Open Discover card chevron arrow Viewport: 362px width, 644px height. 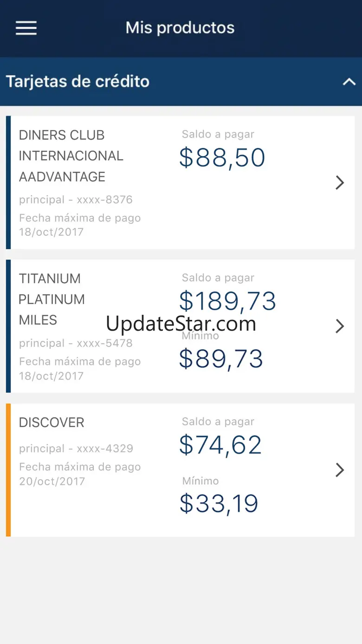click(x=340, y=470)
